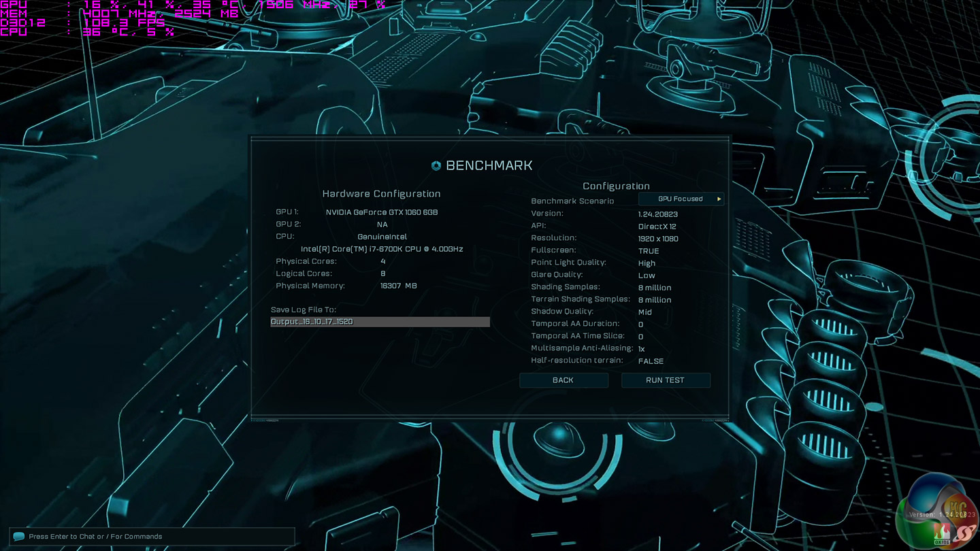This screenshot has height=551, width=980.
Task: Click the 'Hardware Configuration' heading
Action: (381, 194)
